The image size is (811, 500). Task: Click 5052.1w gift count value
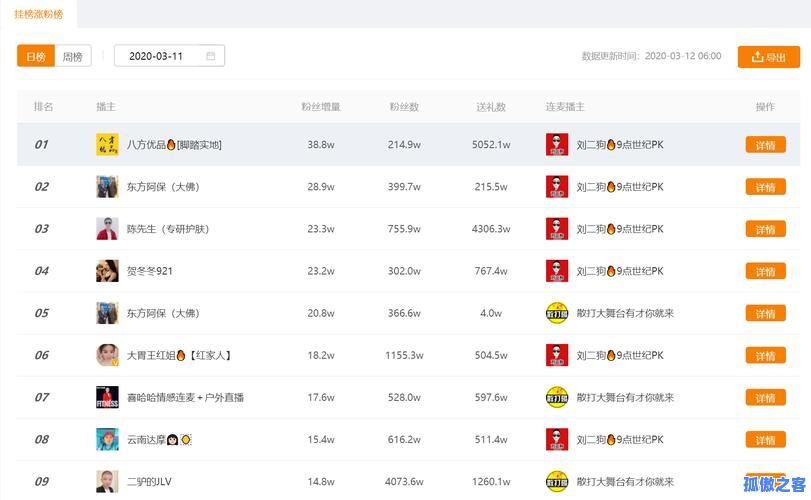491,145
